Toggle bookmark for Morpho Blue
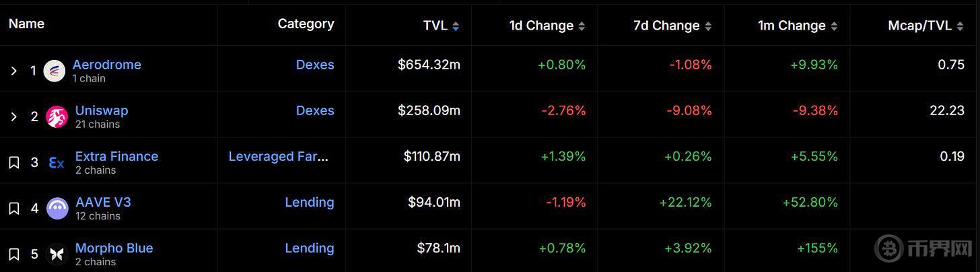 pos(13,254)
